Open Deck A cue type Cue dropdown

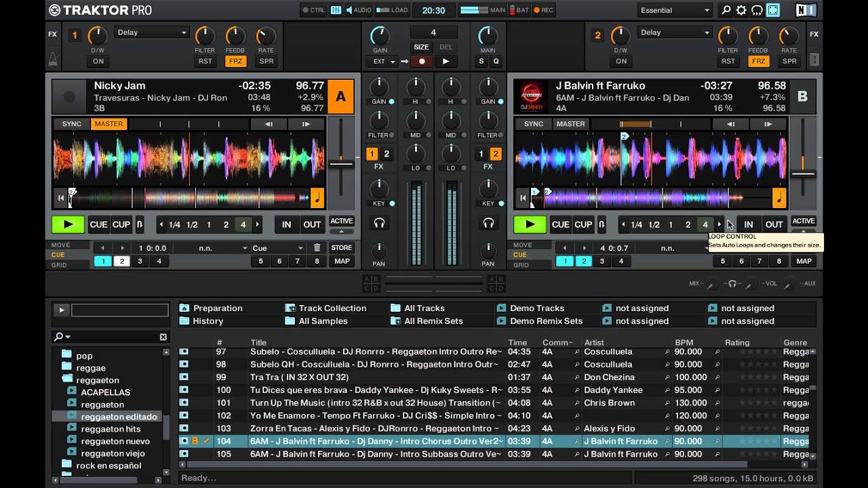pyautogui.click(x=278, y=248)
